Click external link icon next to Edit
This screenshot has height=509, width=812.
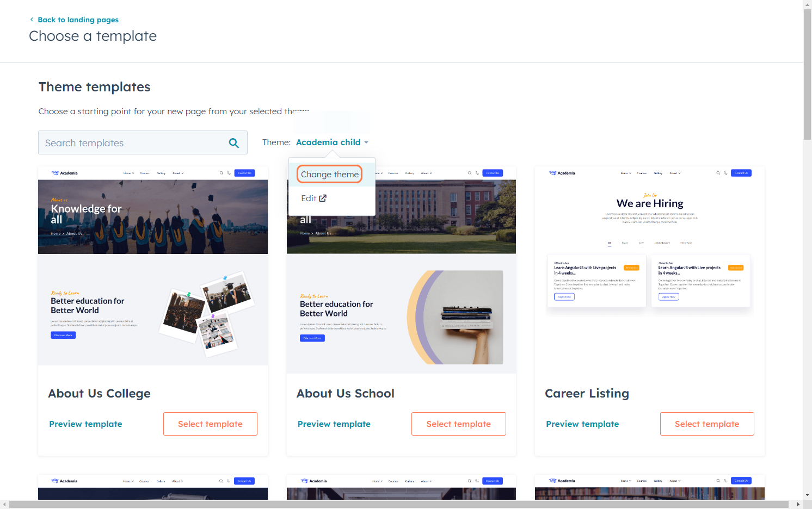point(323,198)
